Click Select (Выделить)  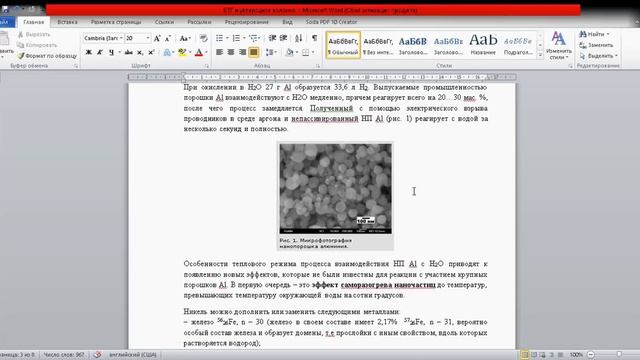pyautogui.click(x=597, y=56)
